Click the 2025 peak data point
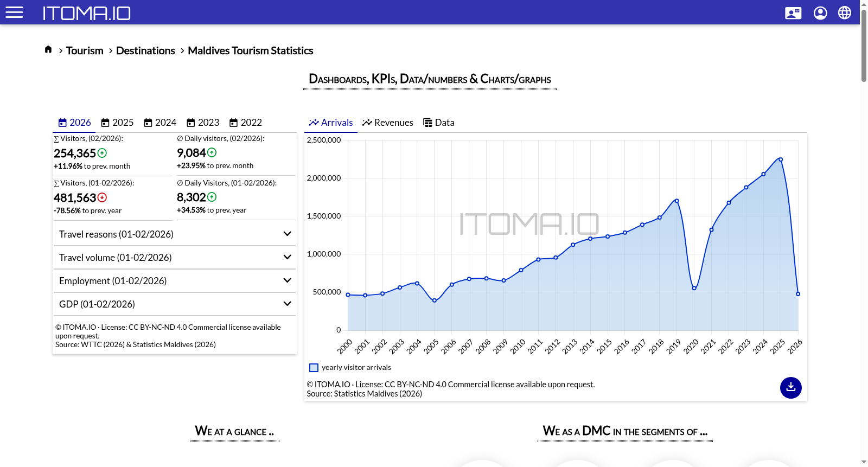 coord(781,159)
